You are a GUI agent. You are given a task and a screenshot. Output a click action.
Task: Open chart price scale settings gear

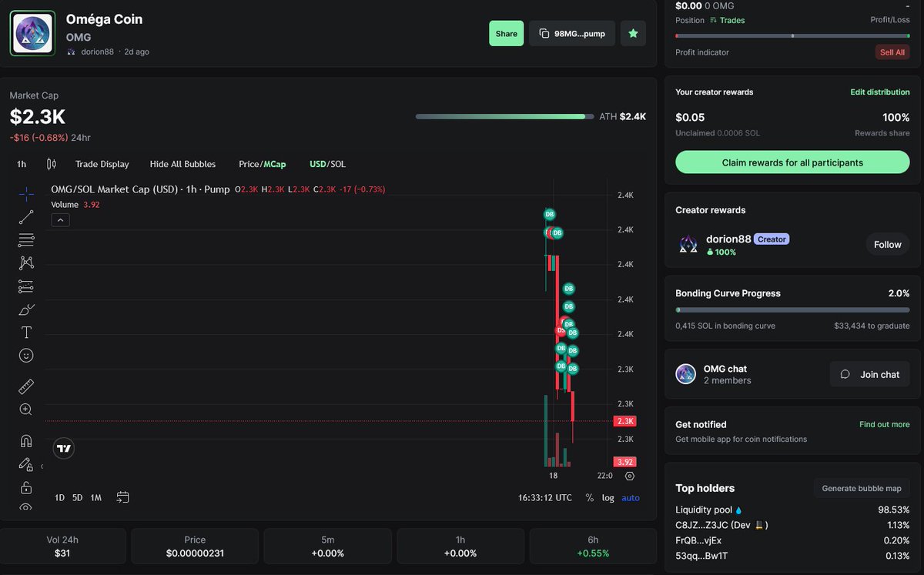pyautogui.click(x=630, y=476)
